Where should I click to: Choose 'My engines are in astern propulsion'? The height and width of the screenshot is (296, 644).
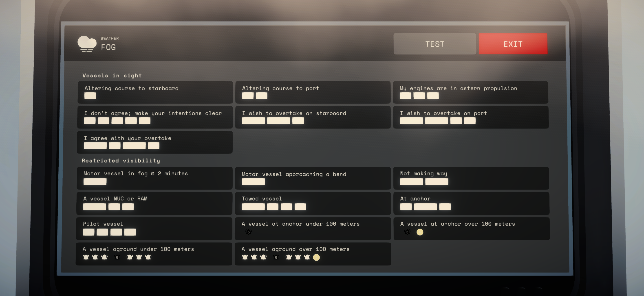tap(470, 92)
